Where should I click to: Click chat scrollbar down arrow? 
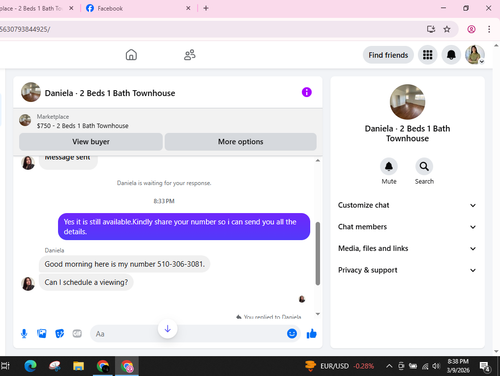317,314
